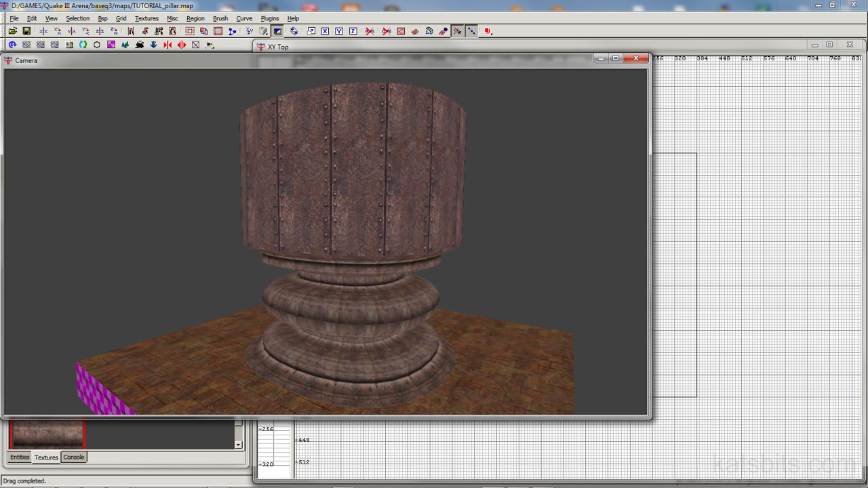This screenshot has height=488, width=868.
Task: Click the hexagon brush shape icon
Action: 97,45
